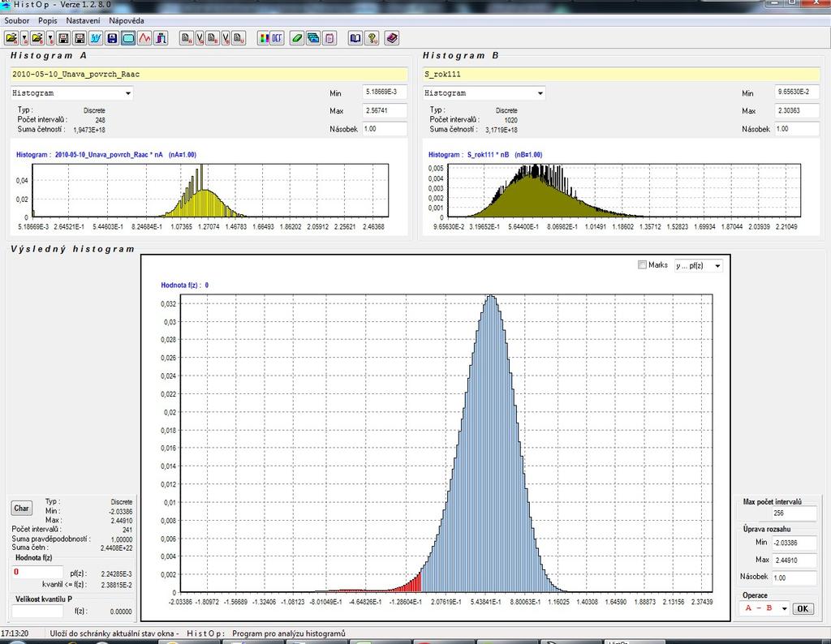Open the Operace A − B dropdown

click(764, 608)
